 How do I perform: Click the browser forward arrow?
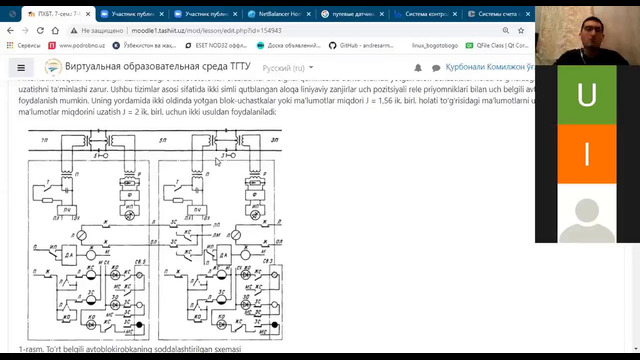click(25, 31)
